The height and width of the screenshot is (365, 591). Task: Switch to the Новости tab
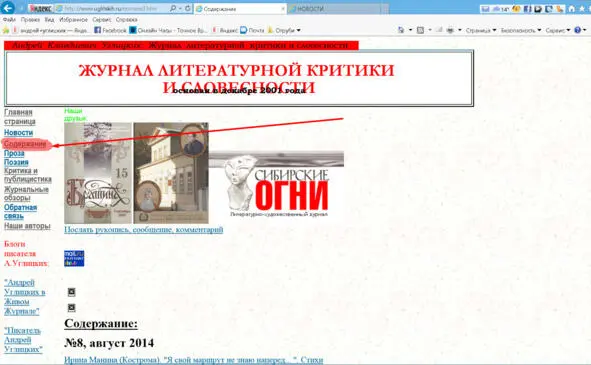click(333, 9)
